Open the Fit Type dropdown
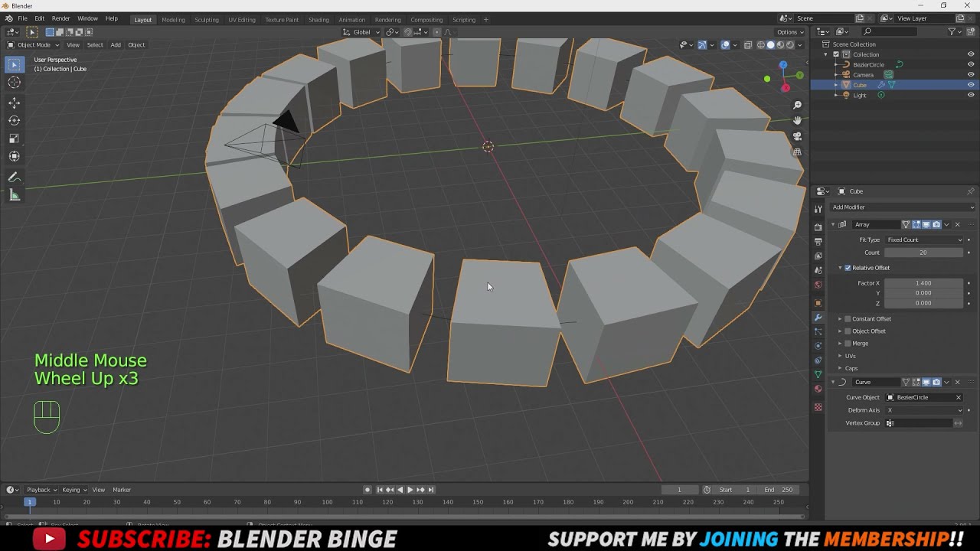980x551 pixels. coord(924,240)
